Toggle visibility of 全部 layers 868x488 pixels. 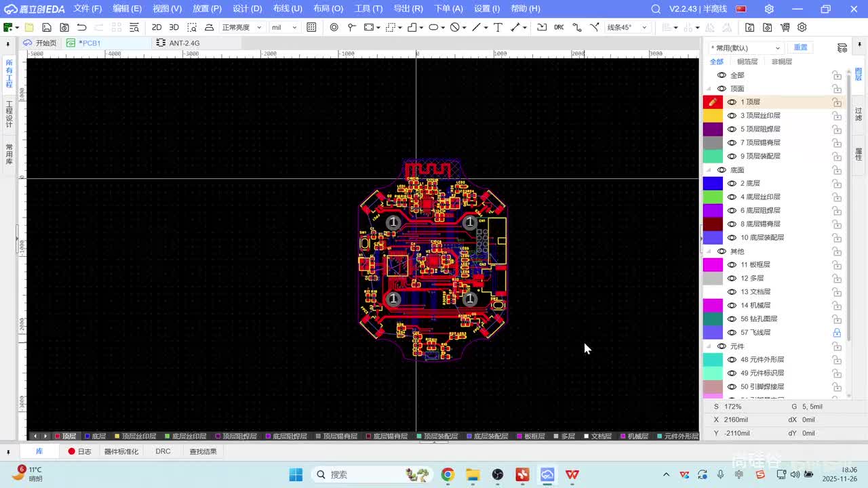[x=722, y=75]
